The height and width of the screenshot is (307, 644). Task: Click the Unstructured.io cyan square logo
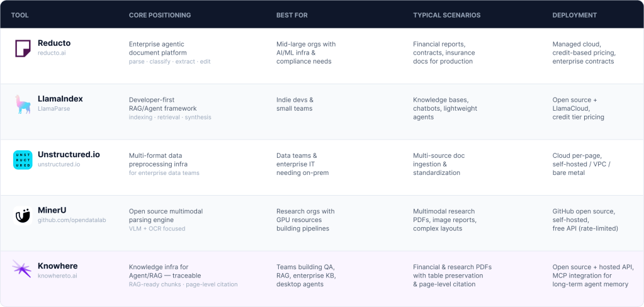click(x=23, y=160)
